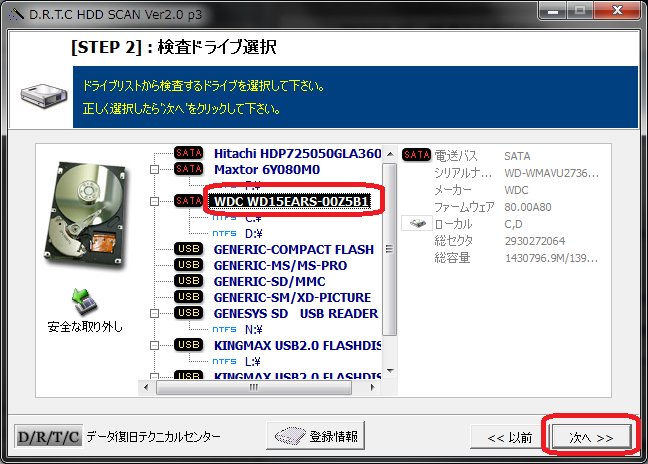Click the drive list scroll-up arrow
The width and height of the screenshot is (648, 464).
pos(390,154)
